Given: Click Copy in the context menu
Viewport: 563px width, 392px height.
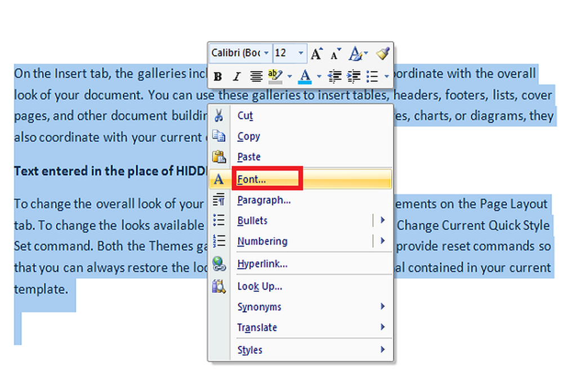Looking at the screenshot, I should coord(248,136).
